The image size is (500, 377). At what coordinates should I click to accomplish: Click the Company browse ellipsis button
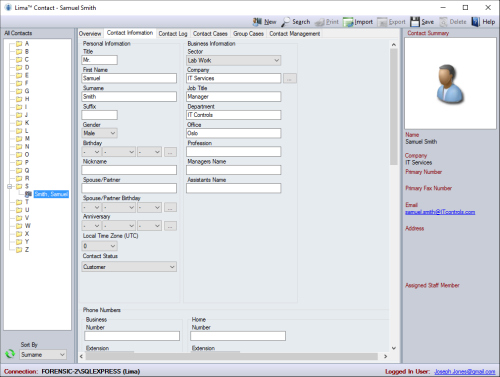pos(290,78)
